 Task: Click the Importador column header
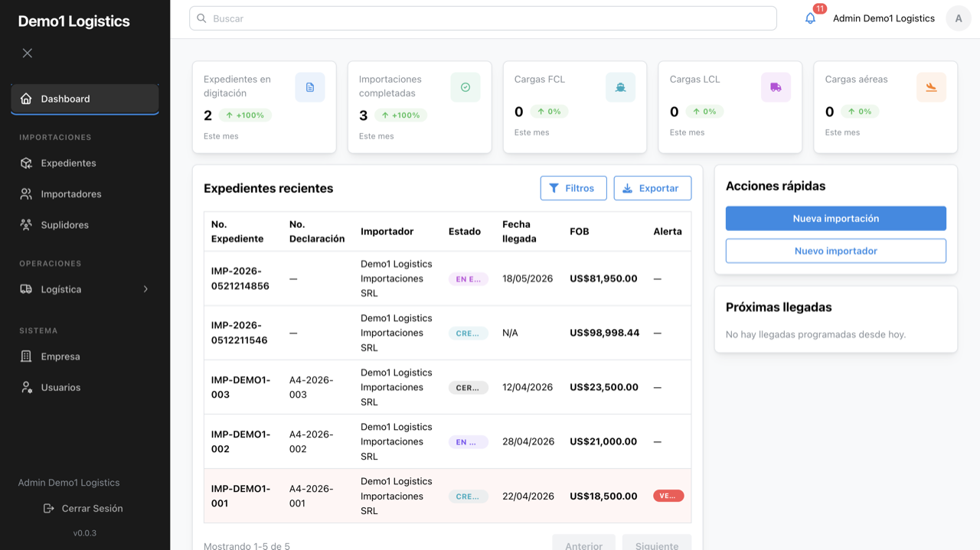(x=387, y=231)
